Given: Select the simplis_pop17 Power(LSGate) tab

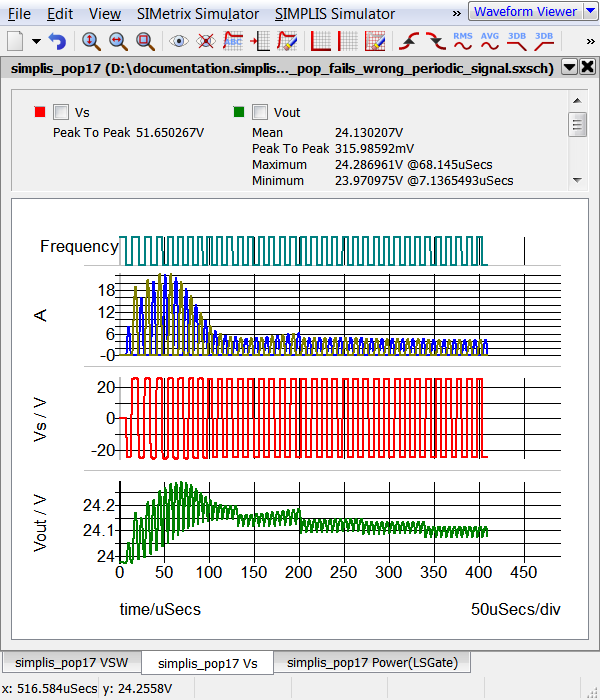Looking at the screenshot, I should [365, 662].
